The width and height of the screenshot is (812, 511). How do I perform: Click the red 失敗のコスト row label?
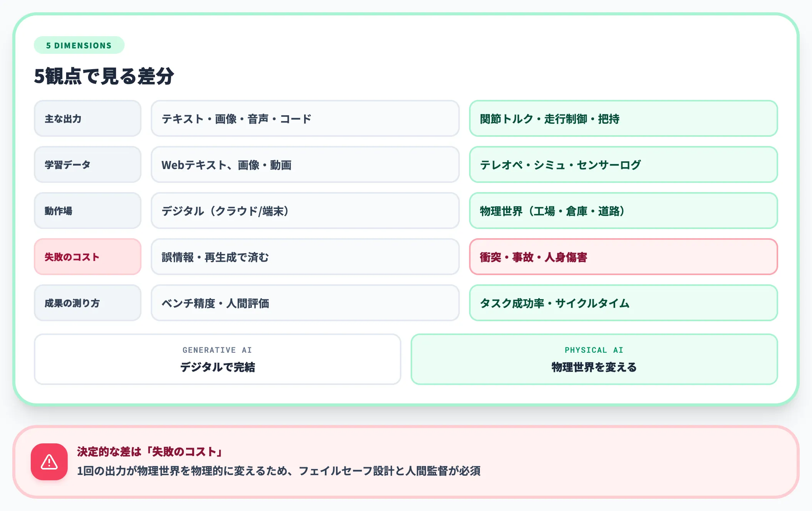[88, 257]
